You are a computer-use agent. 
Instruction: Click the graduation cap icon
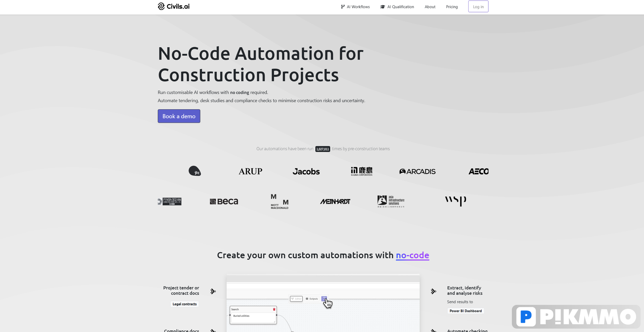click(x=382, y=7)
